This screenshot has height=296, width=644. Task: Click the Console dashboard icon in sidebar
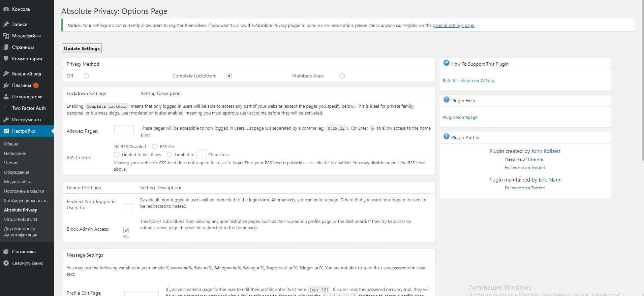(6, 9)
